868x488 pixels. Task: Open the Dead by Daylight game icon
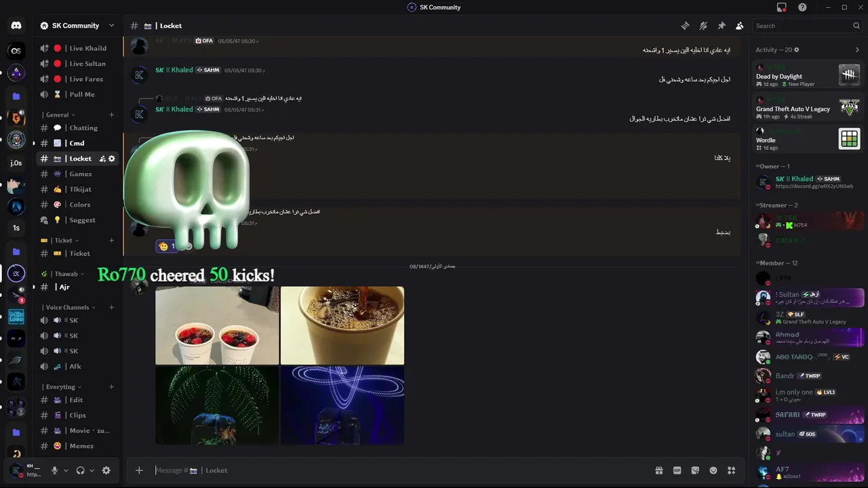(849, 75)
